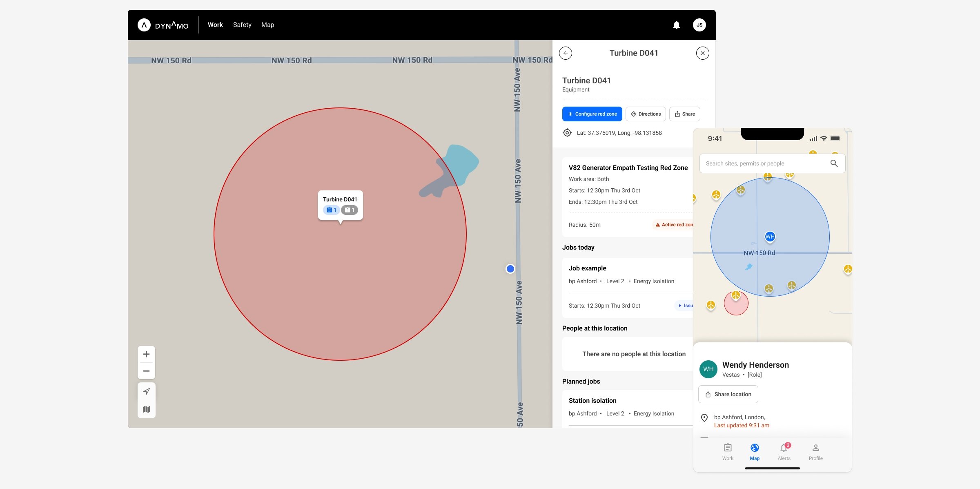Toggle the map layers view button

(x=146, y=409)
